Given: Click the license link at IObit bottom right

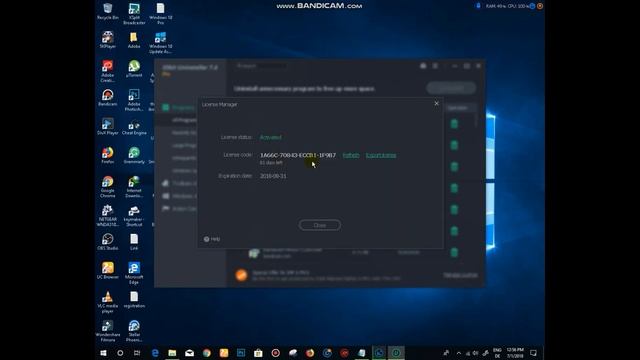Looking at the screenshot, I should tap(460, 275).
